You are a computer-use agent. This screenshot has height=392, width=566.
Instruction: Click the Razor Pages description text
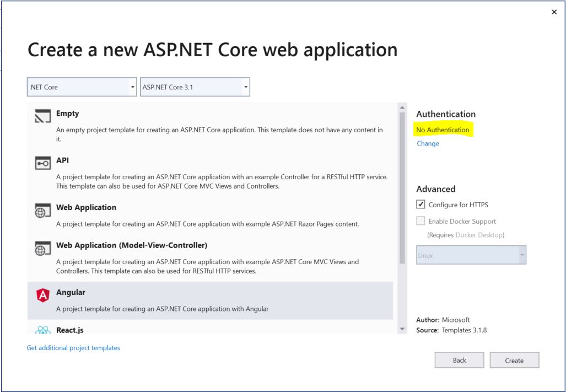tap(208, 224)
